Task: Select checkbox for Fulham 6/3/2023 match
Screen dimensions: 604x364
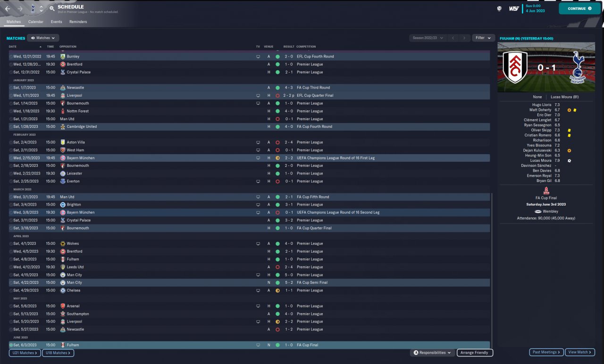Action: pos(11,345)
